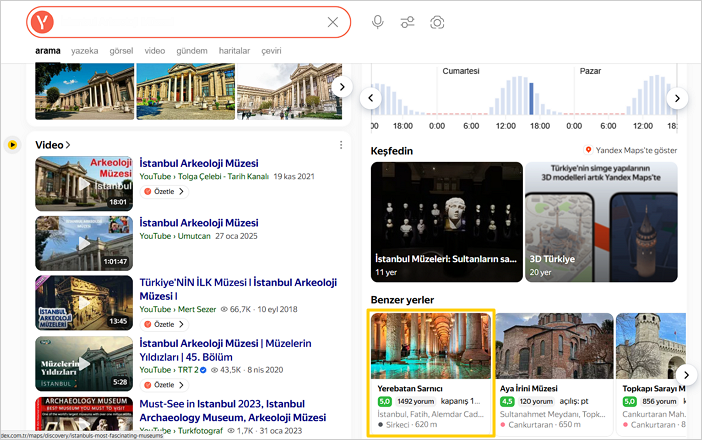Focus the Yandex search input field

click(190, 22)
